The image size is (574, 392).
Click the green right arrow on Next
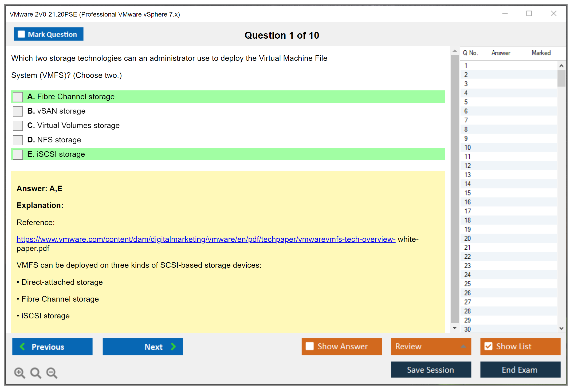click(173, 346)
